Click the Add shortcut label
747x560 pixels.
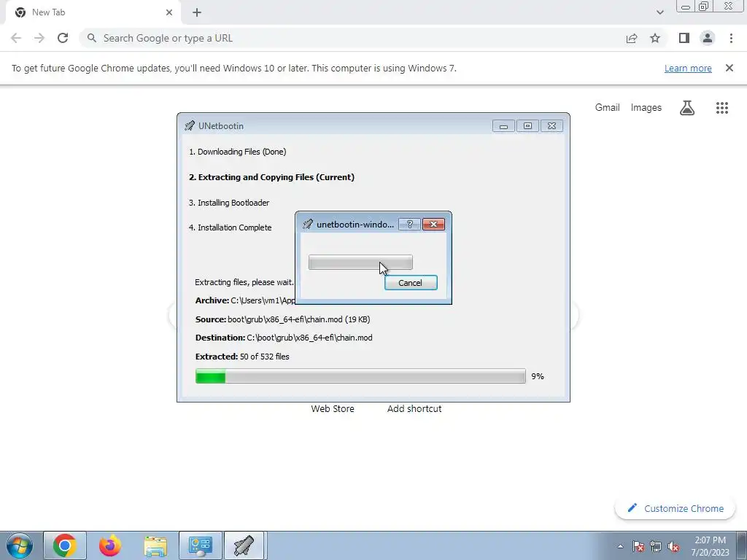414,408
